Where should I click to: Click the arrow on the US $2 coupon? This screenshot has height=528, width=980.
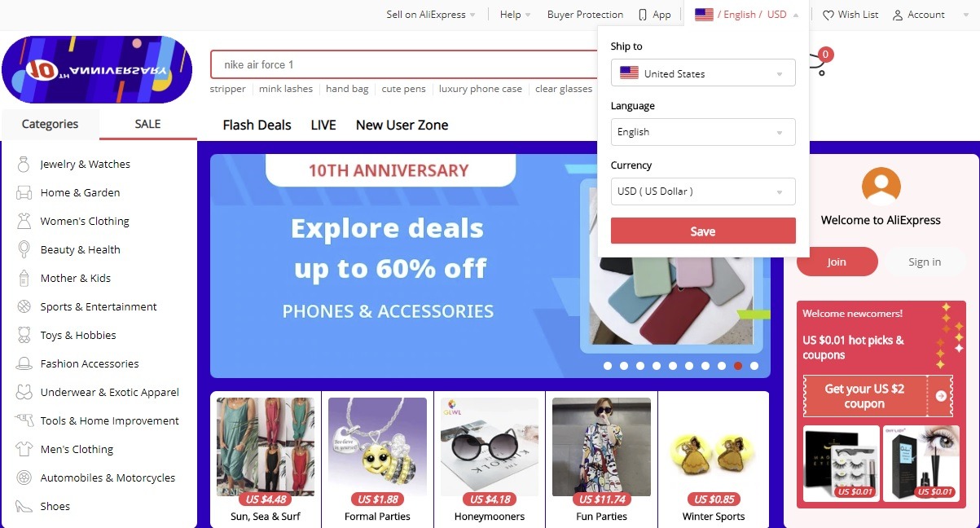tap(941, 396)
